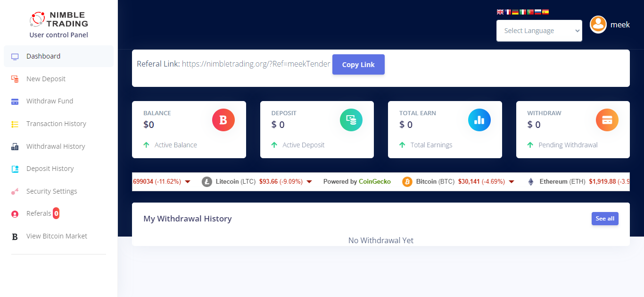Screen dimensions: 644x297
Task: Open Security Settings in sidebar
Action: pyautogui.click(x=51, y=191)
